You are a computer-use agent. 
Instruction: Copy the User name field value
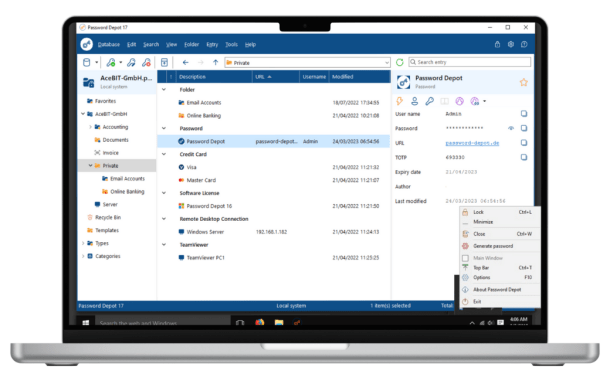pos(524,114)
